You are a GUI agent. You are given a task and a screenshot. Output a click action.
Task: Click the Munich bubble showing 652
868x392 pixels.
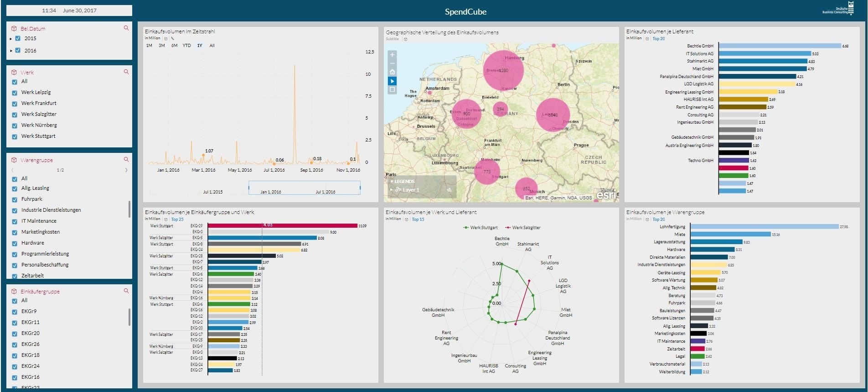527,188
